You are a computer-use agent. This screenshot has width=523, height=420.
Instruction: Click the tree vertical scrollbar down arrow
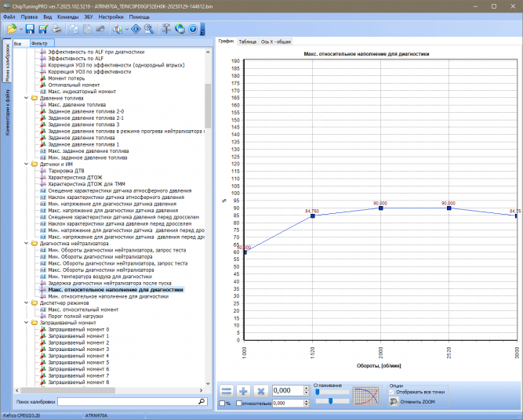point(208,384)
